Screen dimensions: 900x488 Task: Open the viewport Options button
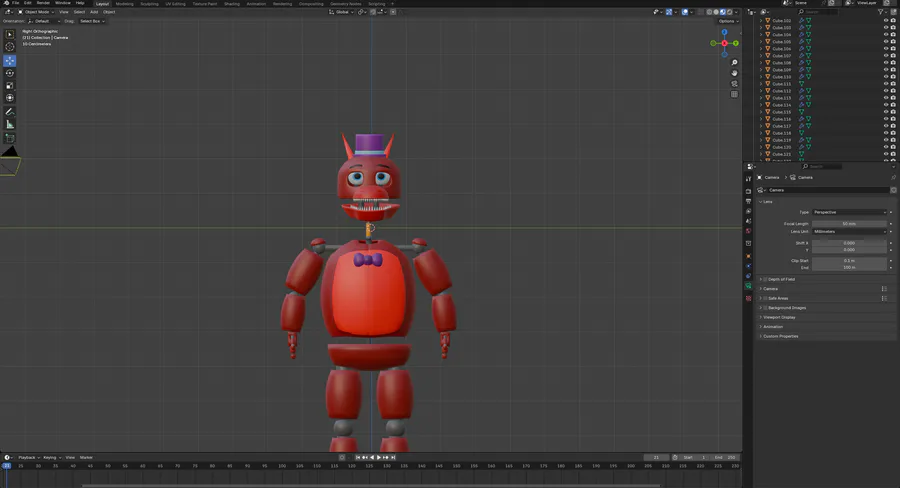728,21
